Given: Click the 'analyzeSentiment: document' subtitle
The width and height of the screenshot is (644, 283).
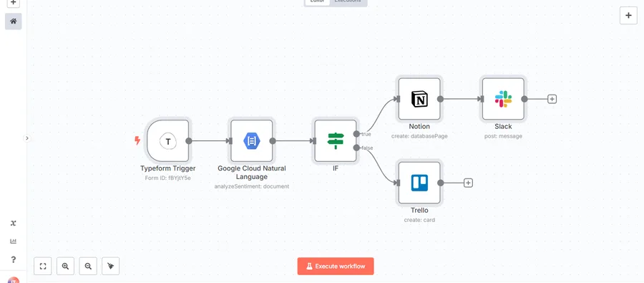Looking at the screenshot, I should click(x=252, y=186).
